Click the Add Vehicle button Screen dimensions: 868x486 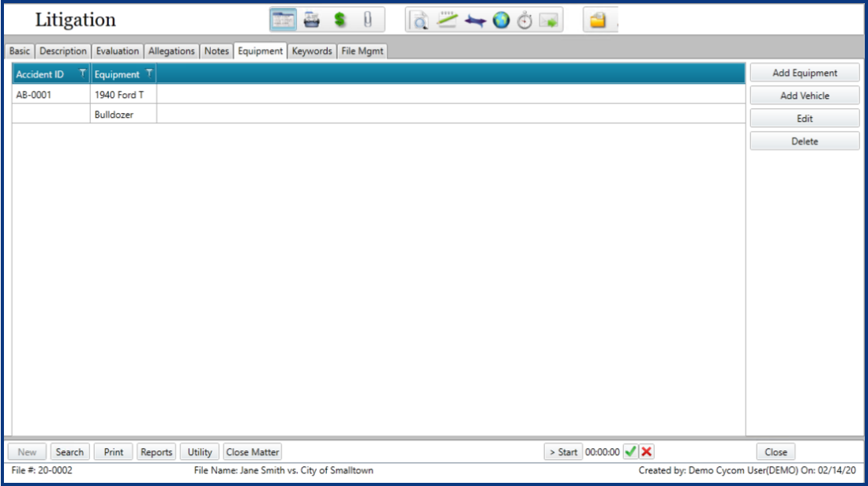[x=804, y=96]
